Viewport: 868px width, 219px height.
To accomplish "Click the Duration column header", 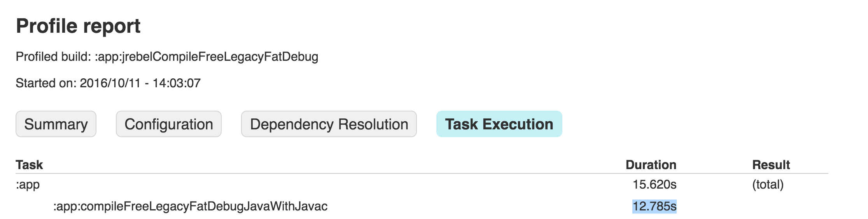I will [651, 165].
